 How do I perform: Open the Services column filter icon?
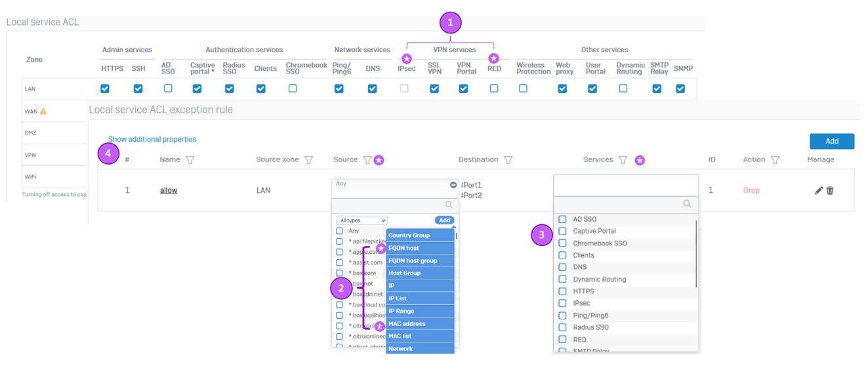coord(623,160)
